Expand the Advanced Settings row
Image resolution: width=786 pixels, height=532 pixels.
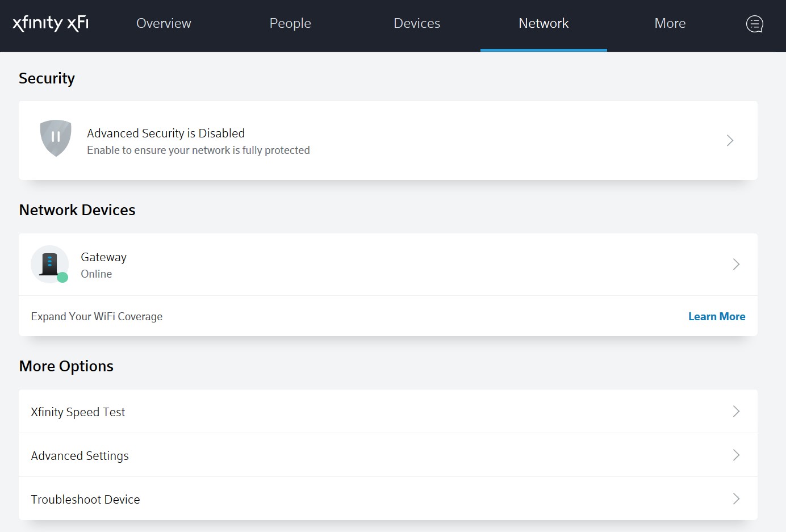point(388,455)
